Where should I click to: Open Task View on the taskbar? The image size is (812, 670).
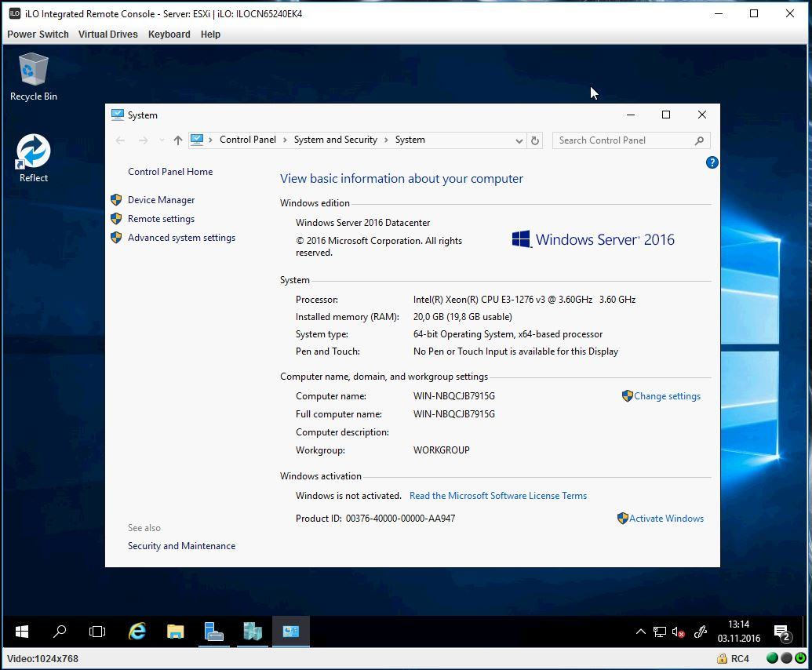pos(96,632)
